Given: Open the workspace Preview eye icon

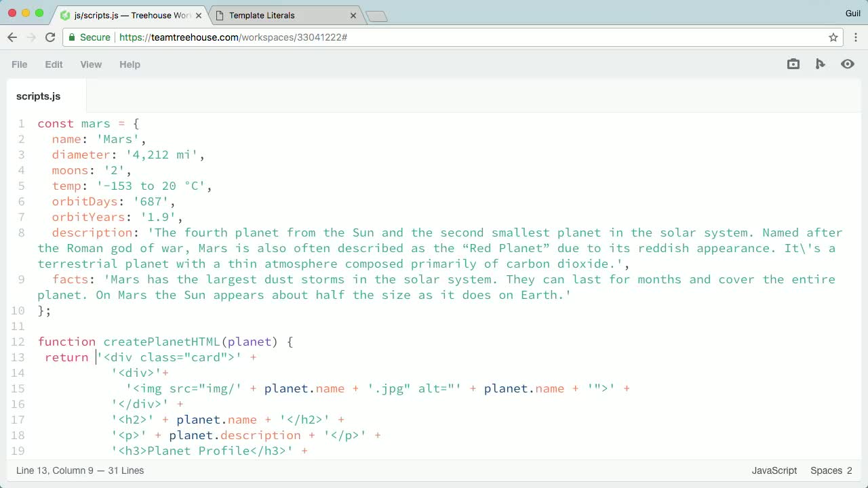Looking at the screenshot, I should point(848,64).
